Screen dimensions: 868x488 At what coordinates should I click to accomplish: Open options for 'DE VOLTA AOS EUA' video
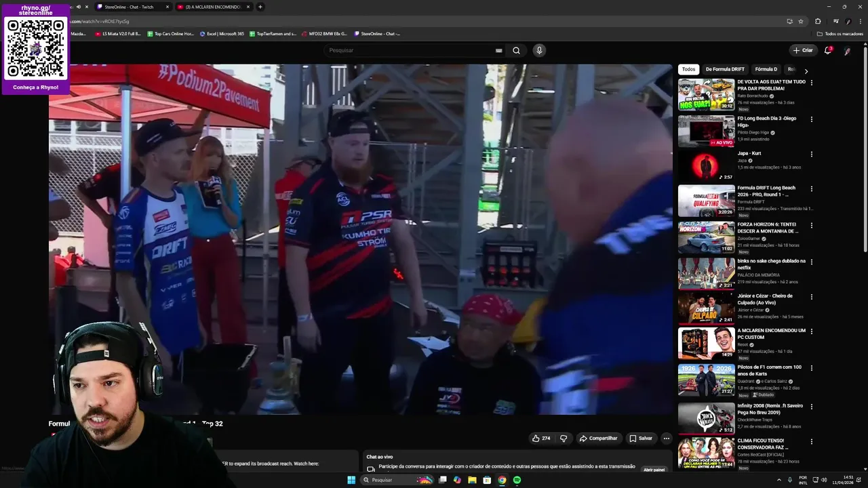(x=811, y=83)
